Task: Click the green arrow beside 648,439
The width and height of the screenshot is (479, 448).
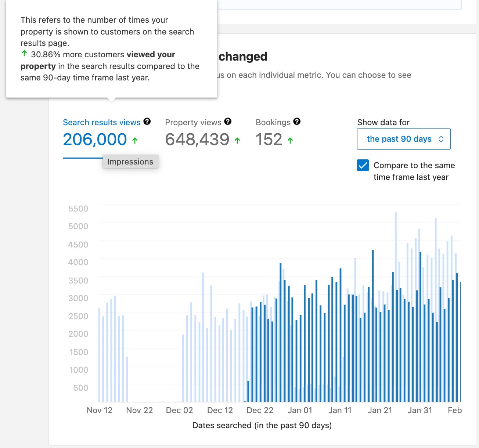Action: coord(237,140)
